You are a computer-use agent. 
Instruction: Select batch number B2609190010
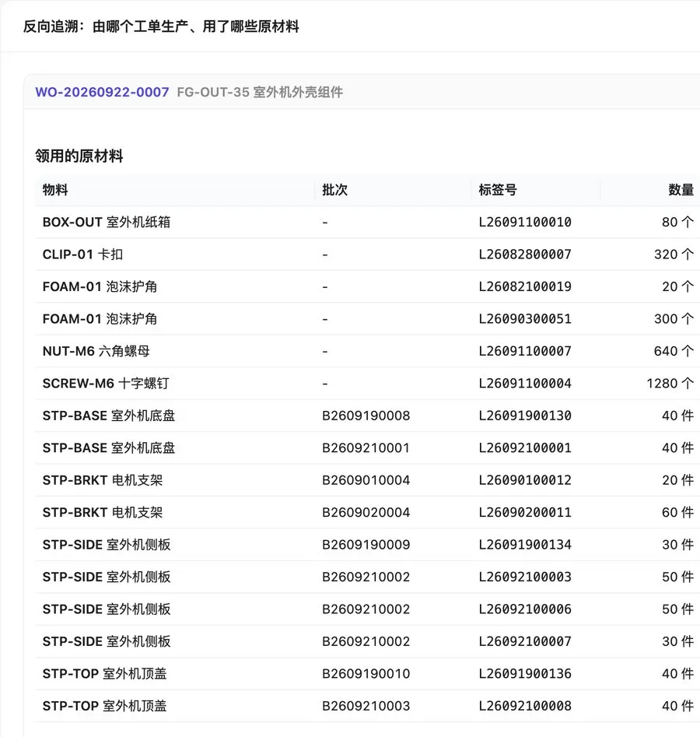[366, 674]
